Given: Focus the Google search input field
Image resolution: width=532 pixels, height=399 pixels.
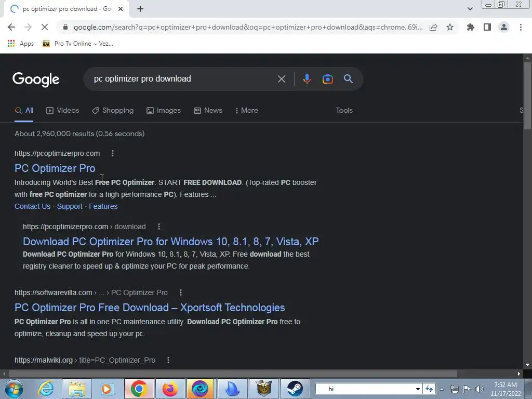Looking at the screenshot, I should [183, 79].
